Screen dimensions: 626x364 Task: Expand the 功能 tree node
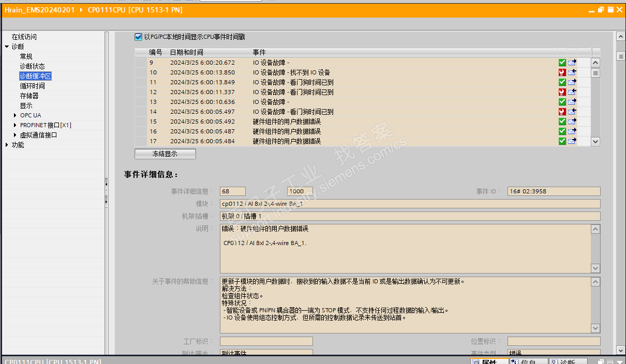coord(7,145)
